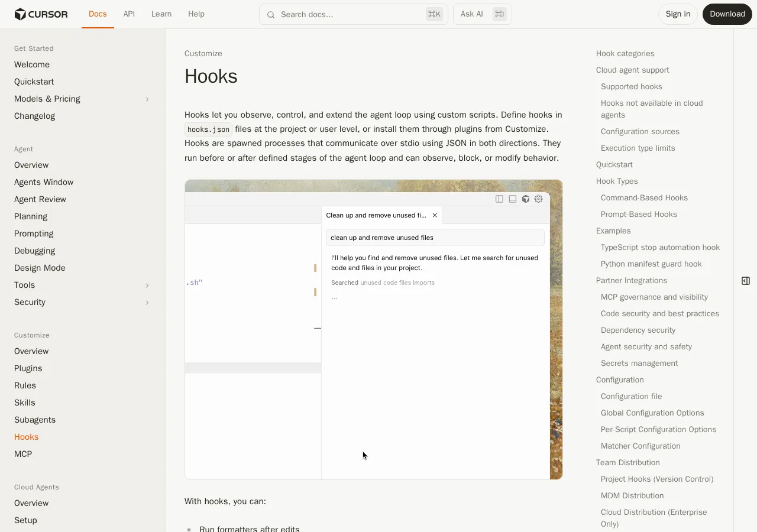Go to Planning page
The width and height of the screenshot is (757, 532).
(x=31, y=216)
